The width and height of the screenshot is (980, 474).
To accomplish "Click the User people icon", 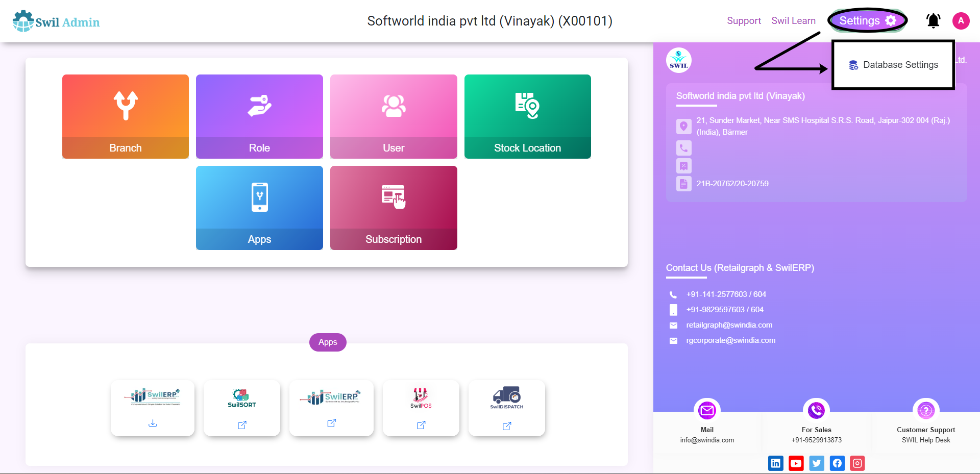I will tap(394, 106).
